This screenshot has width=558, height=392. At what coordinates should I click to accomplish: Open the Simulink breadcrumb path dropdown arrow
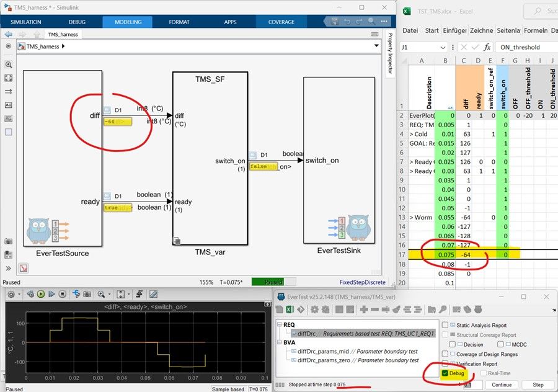(x=376, y=46)
